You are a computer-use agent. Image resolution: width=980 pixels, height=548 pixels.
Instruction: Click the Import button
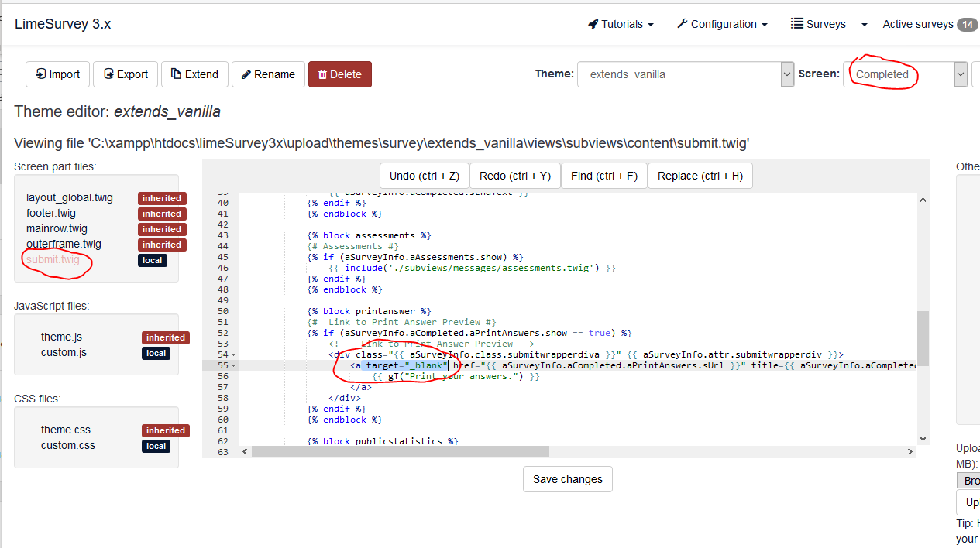[x=57, y=74]
